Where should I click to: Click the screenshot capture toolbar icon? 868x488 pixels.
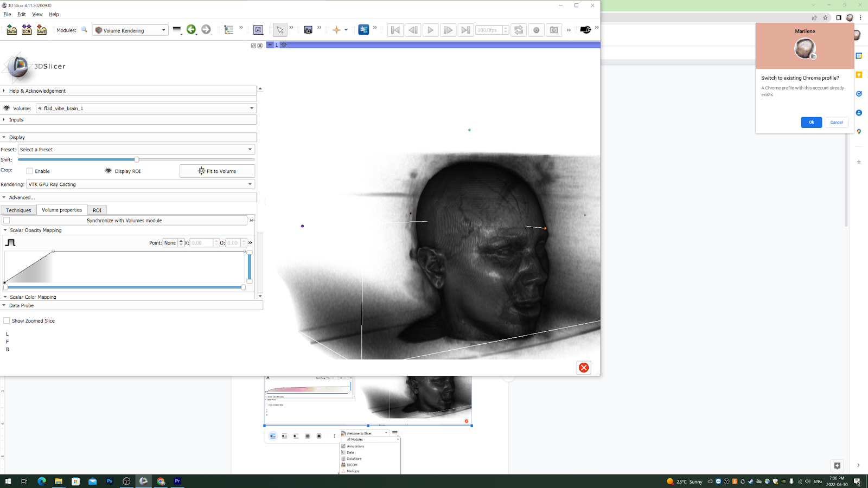click(308, 30)
